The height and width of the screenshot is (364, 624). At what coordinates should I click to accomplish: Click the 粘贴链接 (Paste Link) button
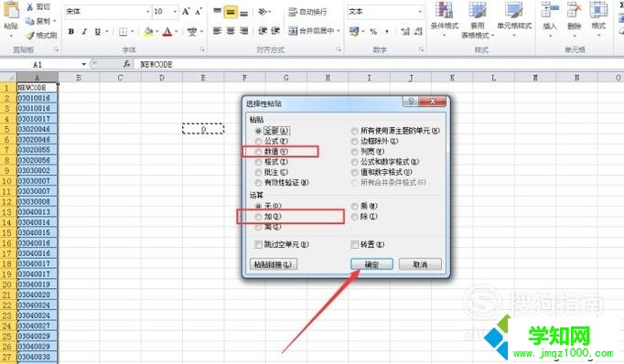(x=273, y=264)
